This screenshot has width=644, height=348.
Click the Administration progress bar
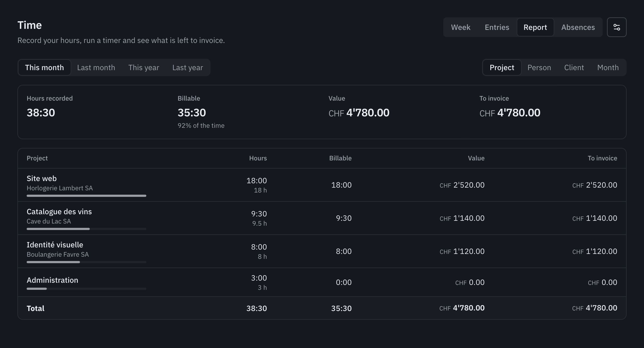click(86, 289)
